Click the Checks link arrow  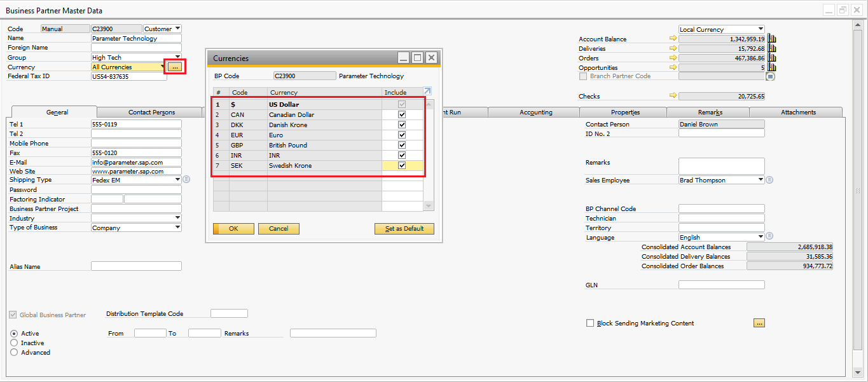click(x=673, y=96)
